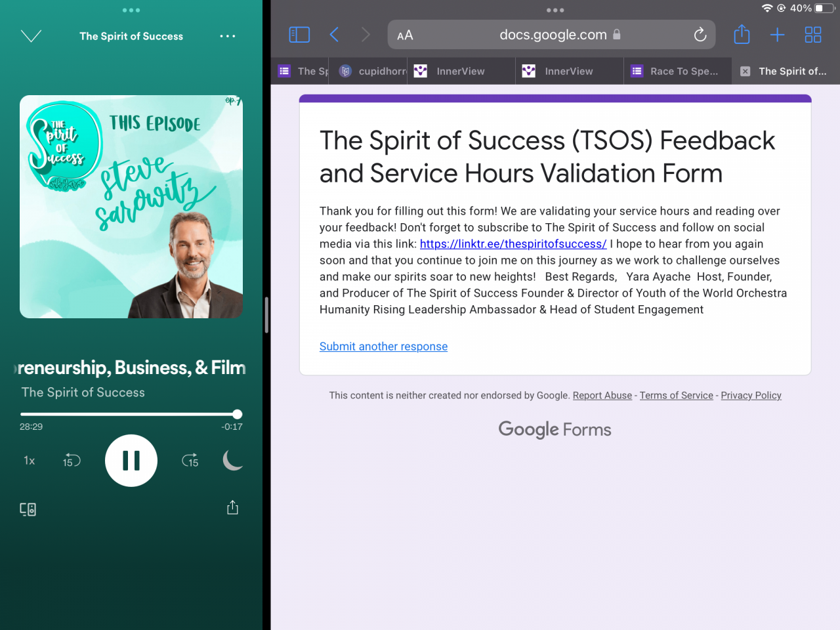Tap the Wi-Fi status icon
This screenshot has width=840, height=630.
tap(767, 9)
